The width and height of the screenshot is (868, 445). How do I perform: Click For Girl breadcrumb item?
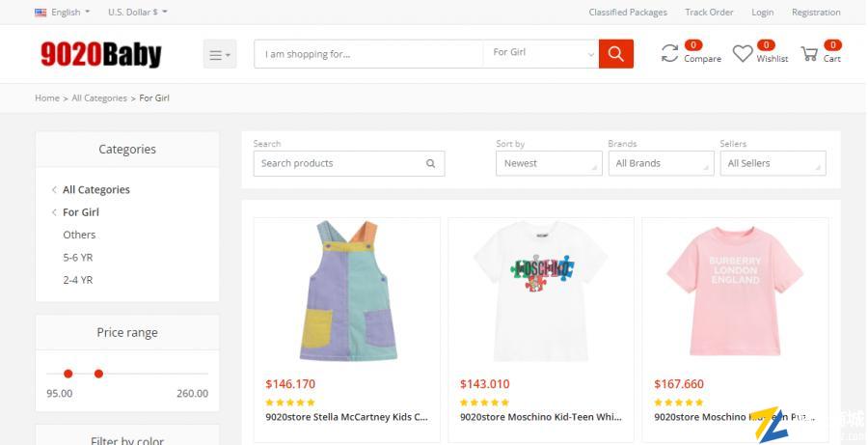[154, 98]
